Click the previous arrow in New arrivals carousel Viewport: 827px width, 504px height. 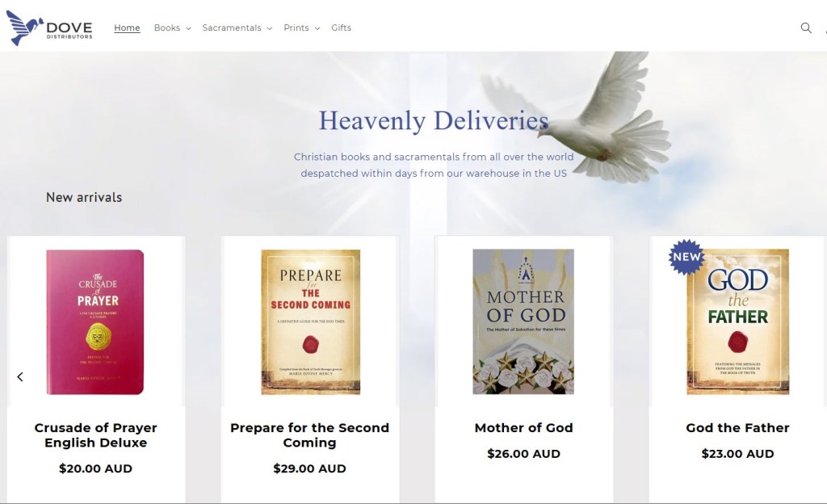[x=20, y=376]
